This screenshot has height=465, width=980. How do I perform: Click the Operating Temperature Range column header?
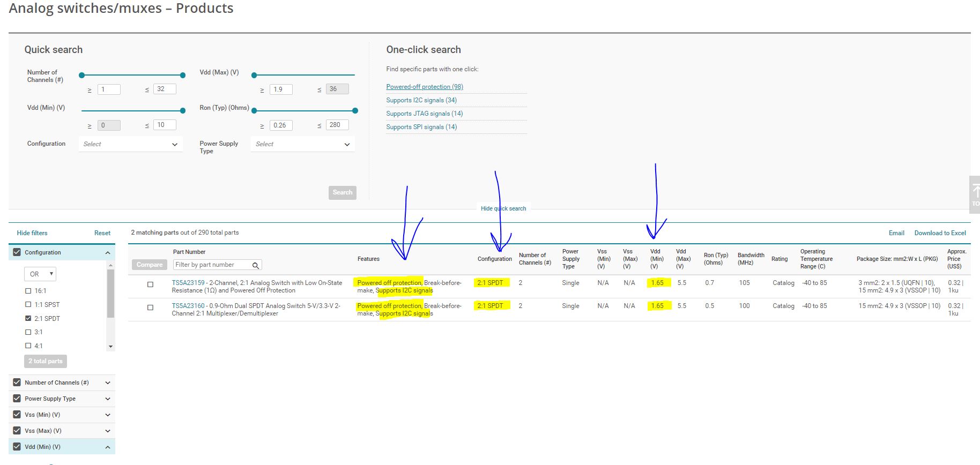(816, 259)
